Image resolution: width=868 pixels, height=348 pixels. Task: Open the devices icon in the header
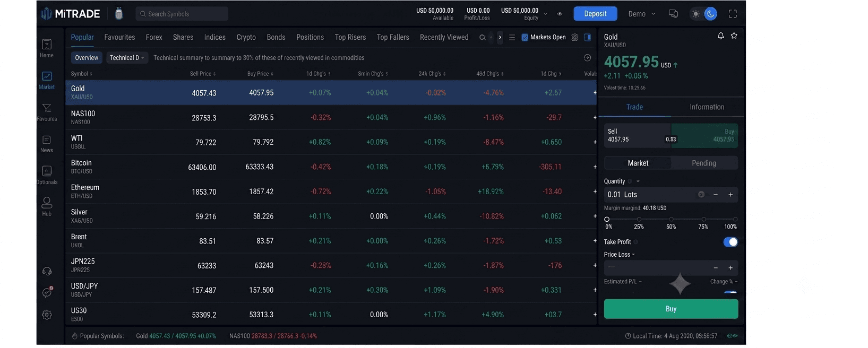click(x=673, y=14)
